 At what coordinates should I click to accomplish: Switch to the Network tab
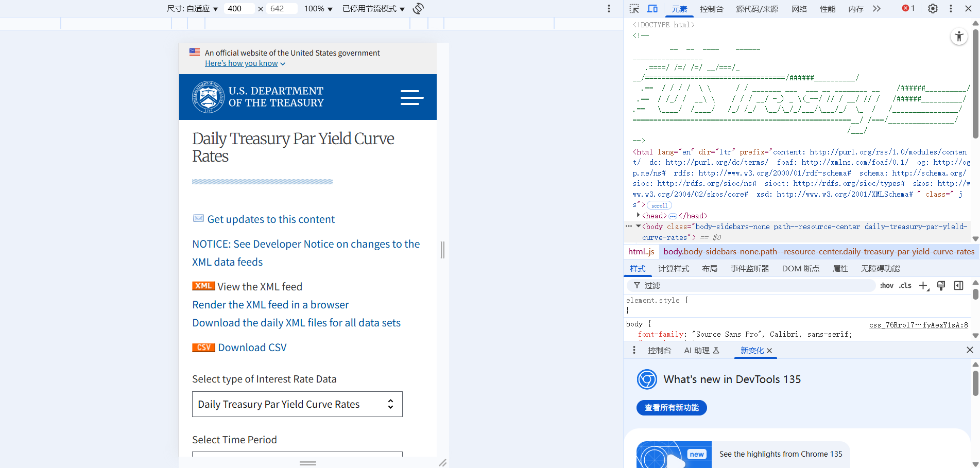tap(799, 9)
